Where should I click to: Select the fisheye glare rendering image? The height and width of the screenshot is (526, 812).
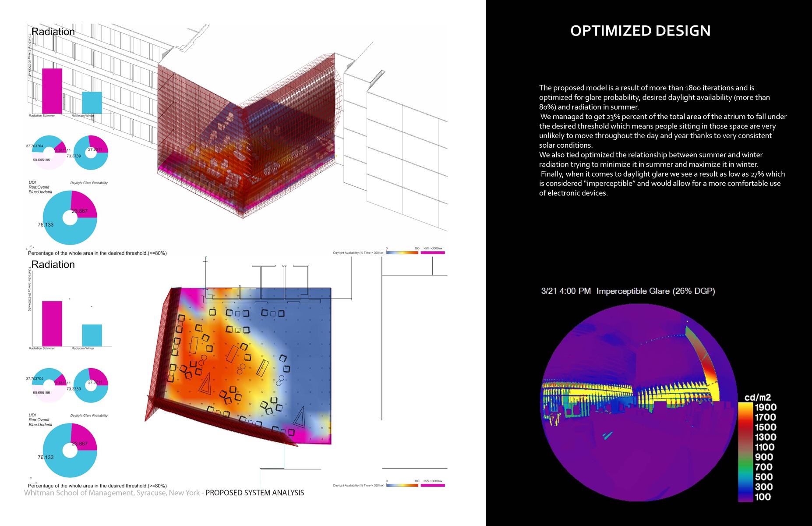pyautogui.click(x=639, y=402)
